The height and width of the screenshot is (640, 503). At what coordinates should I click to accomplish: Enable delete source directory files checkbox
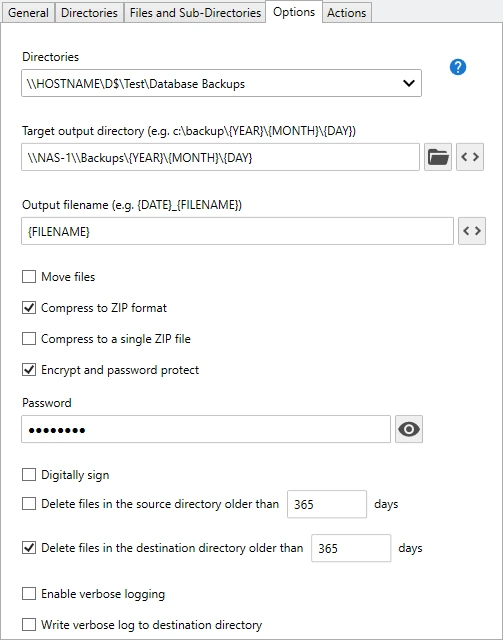point(29,504)
